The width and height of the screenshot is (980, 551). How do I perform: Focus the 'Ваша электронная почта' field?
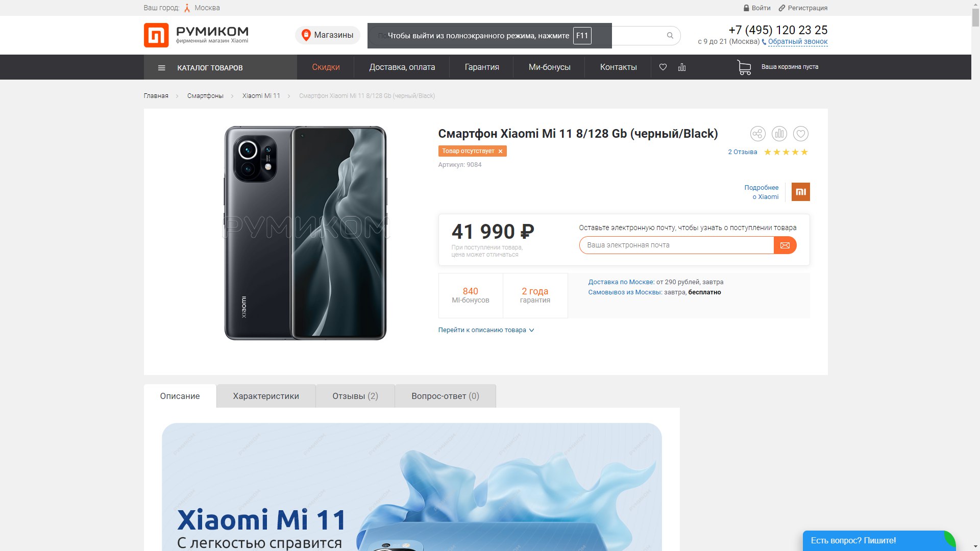coord(677,245)
